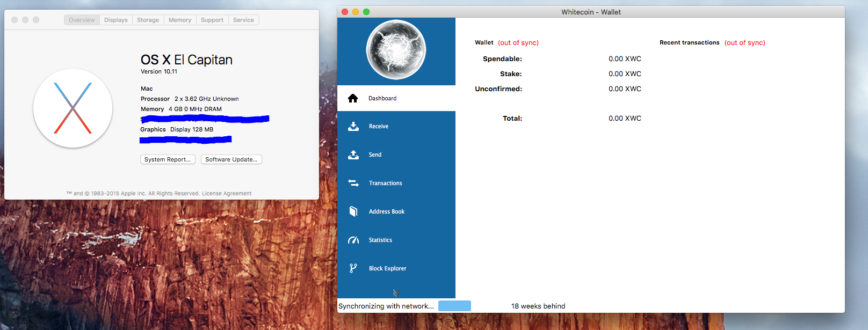The image size is (868, 330).
Task: Click Recent transactions '(out of sync)' warning
Action: point(745,42)
